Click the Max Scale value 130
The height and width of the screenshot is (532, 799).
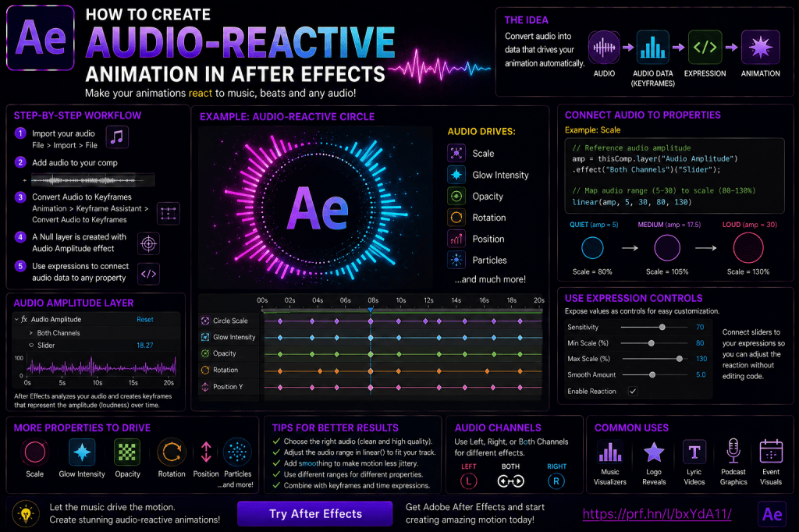[701, 359]
